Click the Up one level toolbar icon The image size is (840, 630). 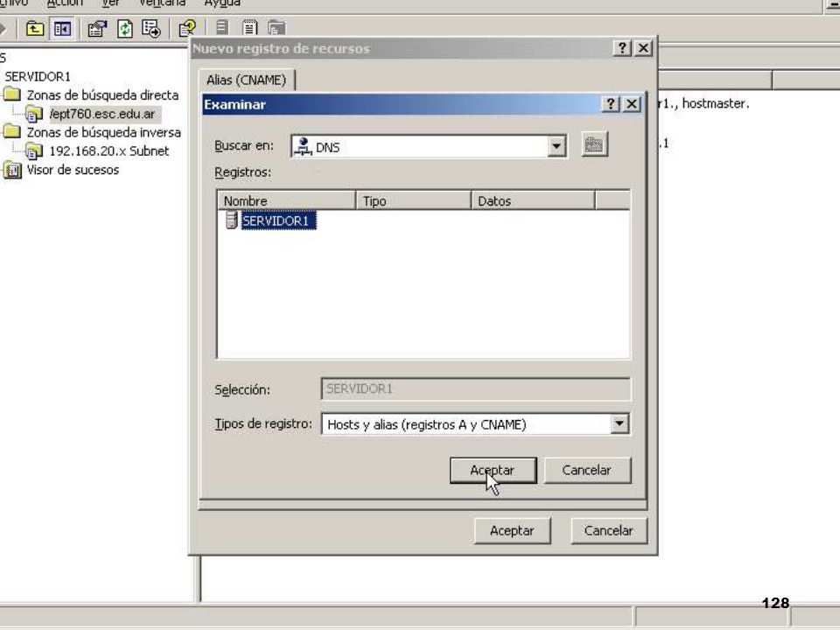pyautogui.click(x=35, y=28)
